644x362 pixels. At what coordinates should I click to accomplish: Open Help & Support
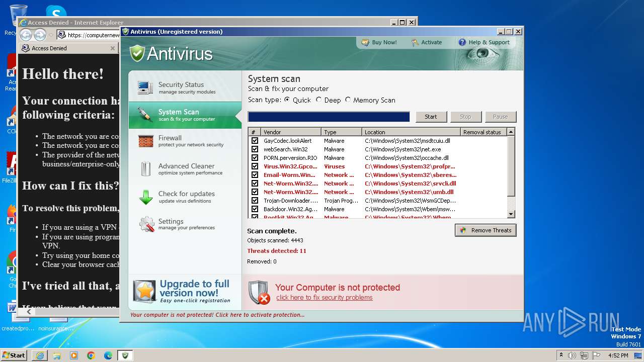click(484, 43)
